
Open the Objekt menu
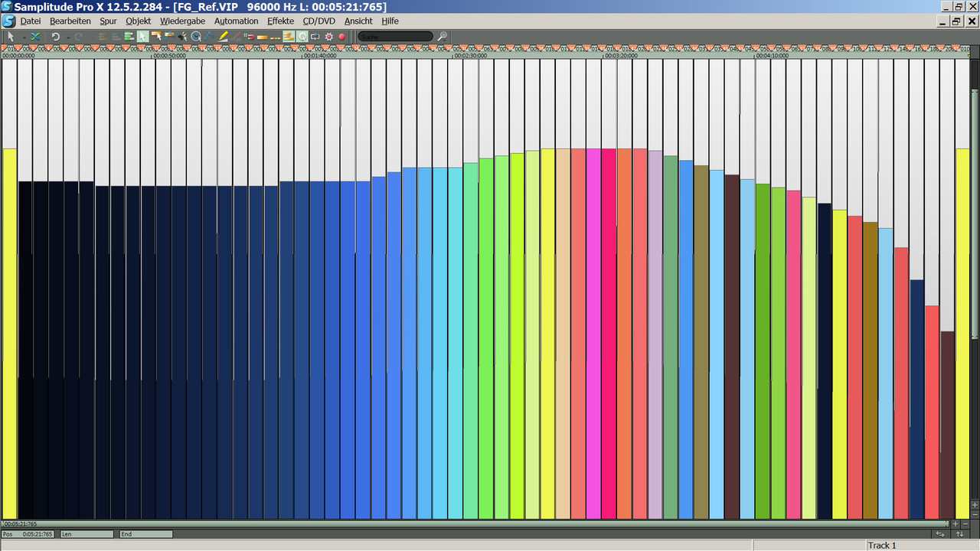[x=139, y=21]
